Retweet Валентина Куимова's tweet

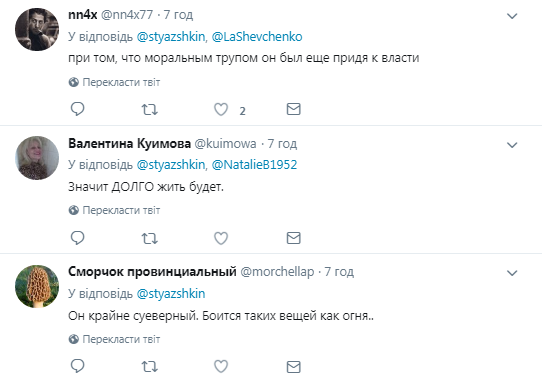150,238
